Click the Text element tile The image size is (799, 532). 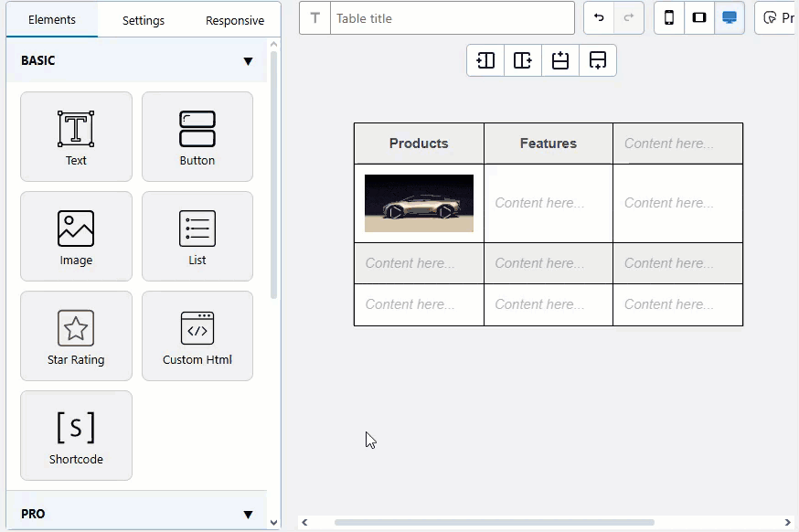76,136
